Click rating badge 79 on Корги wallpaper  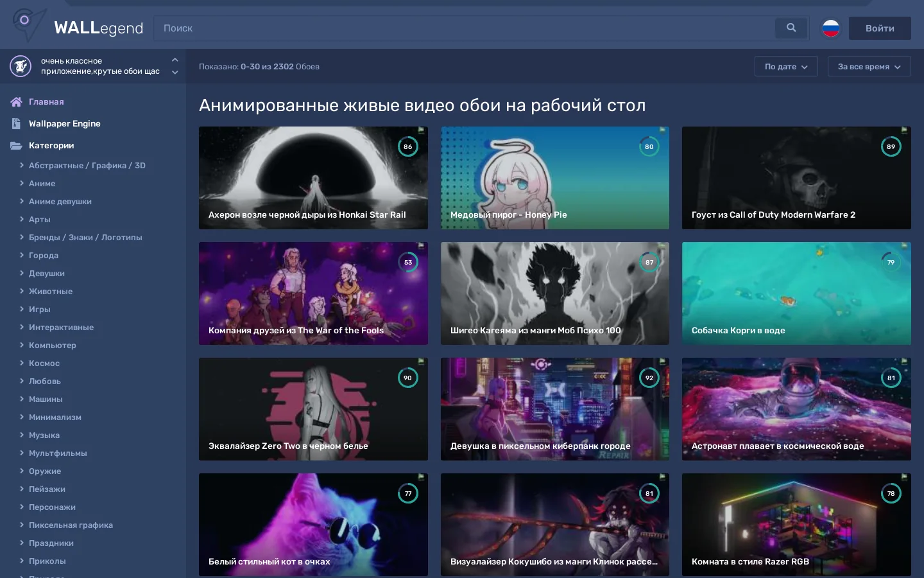891,262
